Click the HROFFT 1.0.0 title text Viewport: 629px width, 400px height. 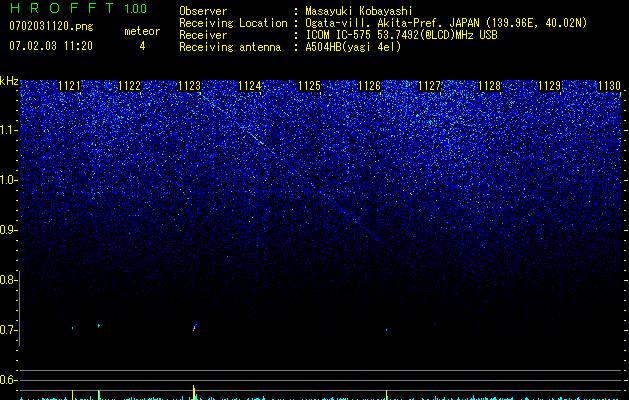coord(78,8)
